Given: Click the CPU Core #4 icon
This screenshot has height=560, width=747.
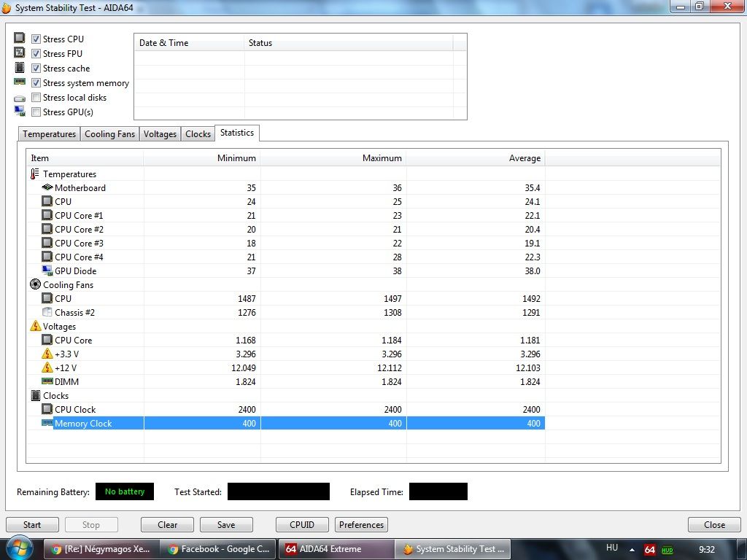Looking at the screenshot, I should 47,257.
